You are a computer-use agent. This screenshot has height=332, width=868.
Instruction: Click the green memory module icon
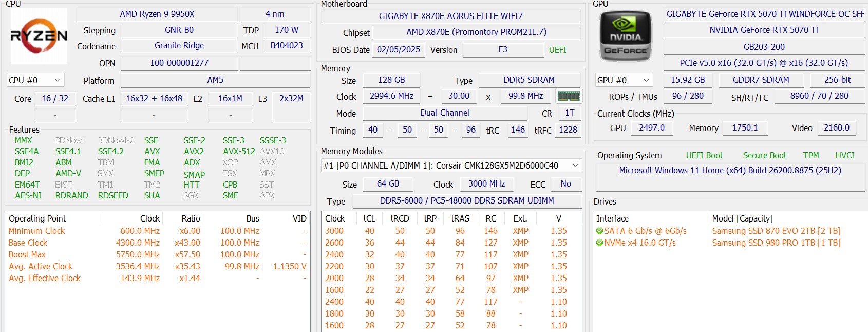pyautogui.click(x=569, y=96)
